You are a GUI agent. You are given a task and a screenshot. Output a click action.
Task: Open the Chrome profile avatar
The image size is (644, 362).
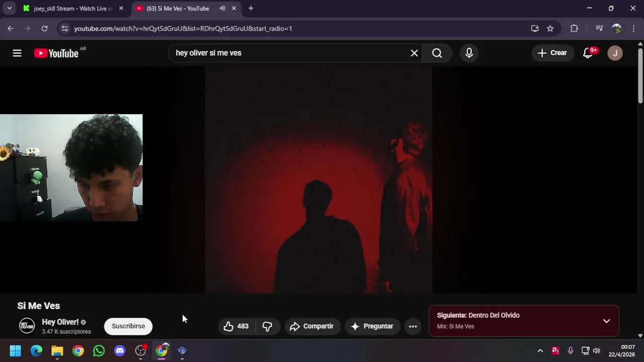(x=616, y=29)
